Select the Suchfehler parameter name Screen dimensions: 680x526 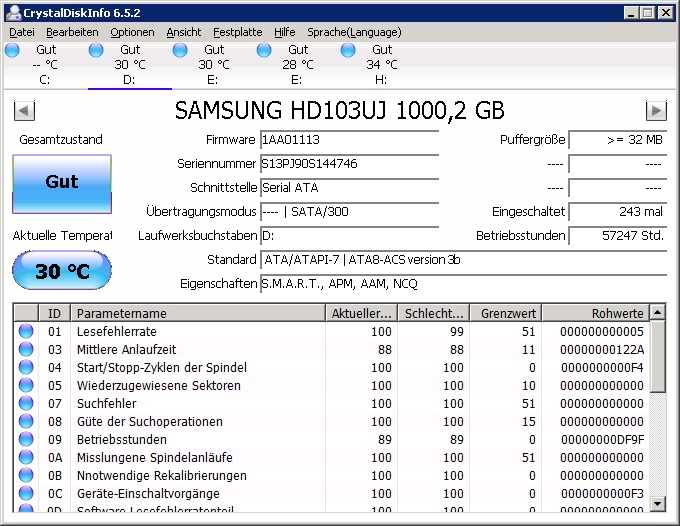107,404
